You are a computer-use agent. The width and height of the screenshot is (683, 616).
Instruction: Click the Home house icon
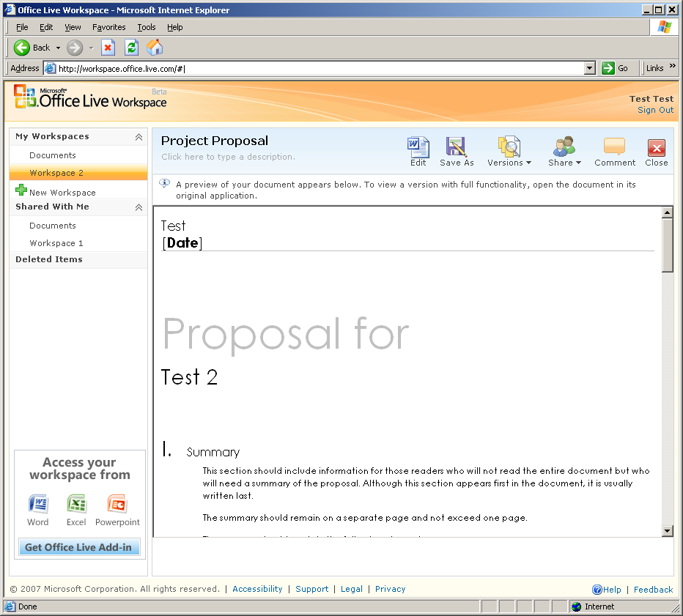155,48
